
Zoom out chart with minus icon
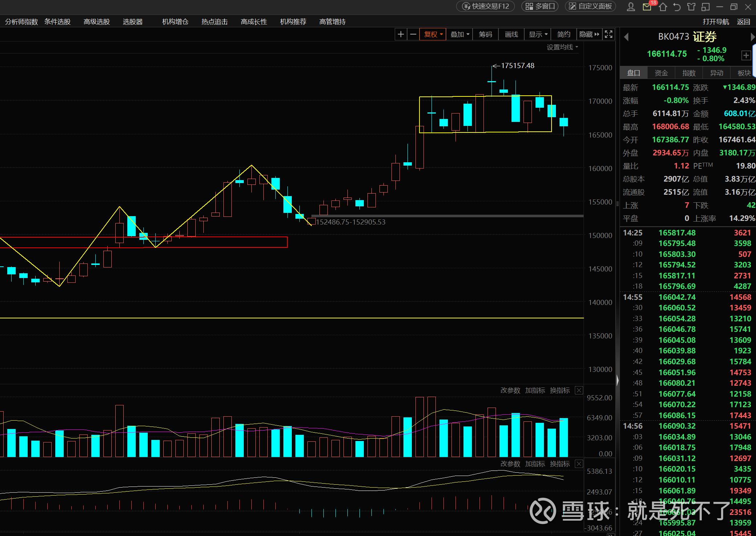click(x=413, y=34)
